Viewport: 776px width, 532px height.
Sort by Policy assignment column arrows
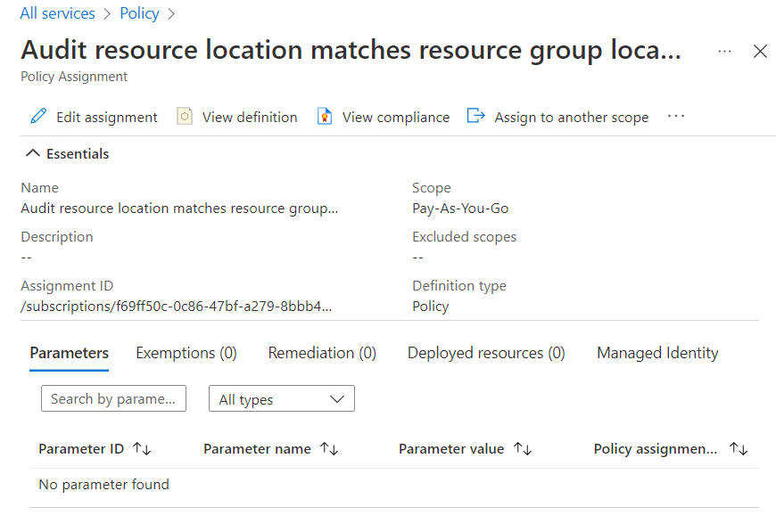coord(738,449)
